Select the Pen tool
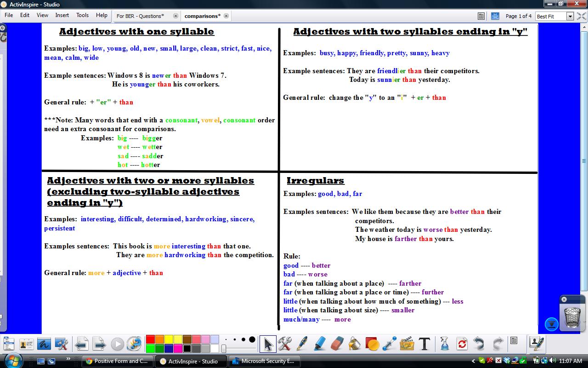588x368 pixels. pyautogui.click(x=302, y=344)
